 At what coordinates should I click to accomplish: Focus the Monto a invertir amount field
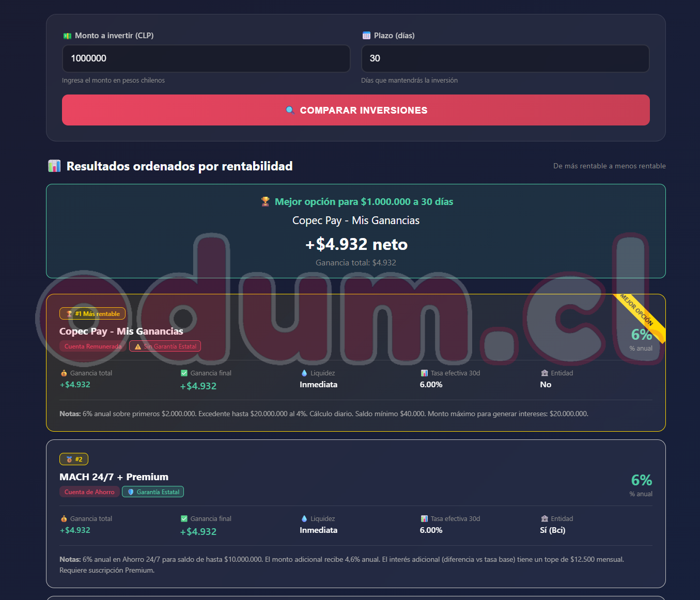[x=206, y=58]
